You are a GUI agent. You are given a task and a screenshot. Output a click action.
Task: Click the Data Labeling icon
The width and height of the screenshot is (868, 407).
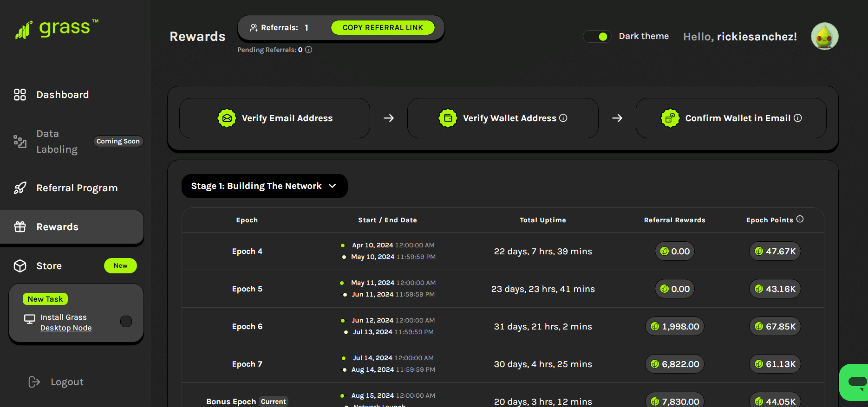20,142
